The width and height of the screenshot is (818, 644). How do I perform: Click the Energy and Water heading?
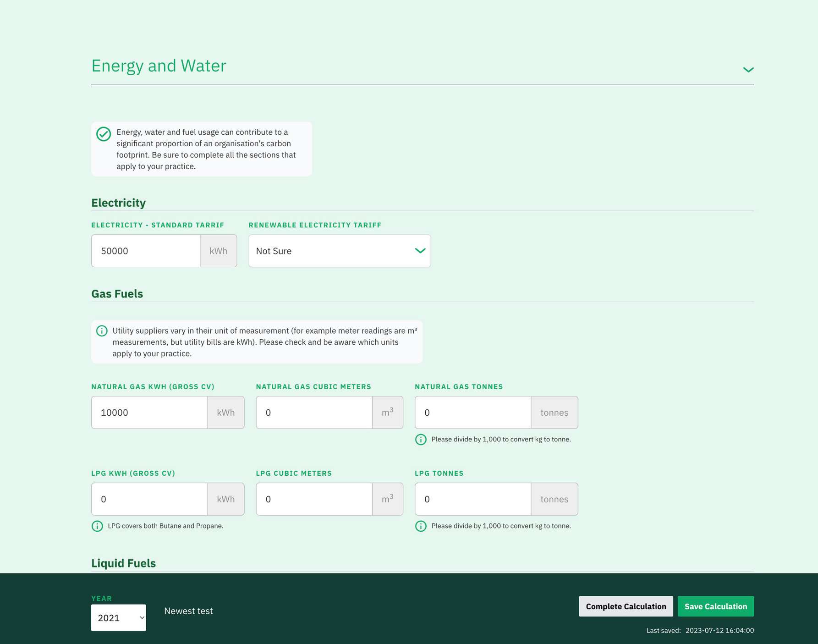[x=159, y=66]
